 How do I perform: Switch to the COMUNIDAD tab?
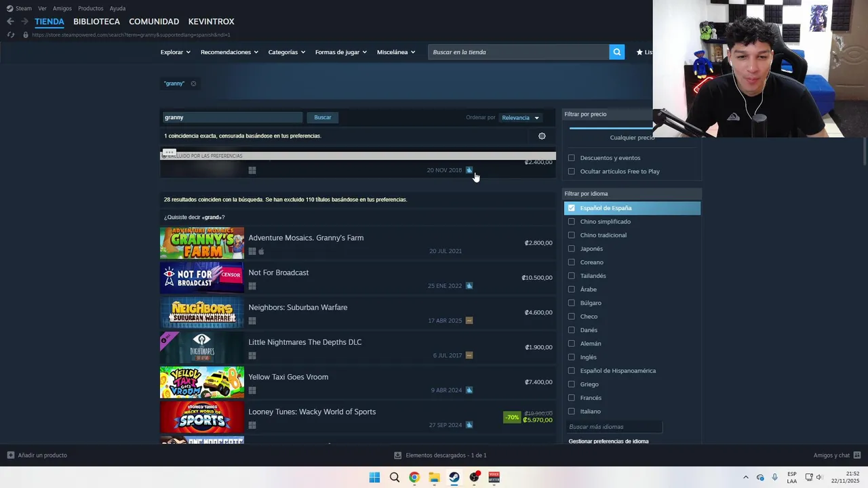point(154,22)
